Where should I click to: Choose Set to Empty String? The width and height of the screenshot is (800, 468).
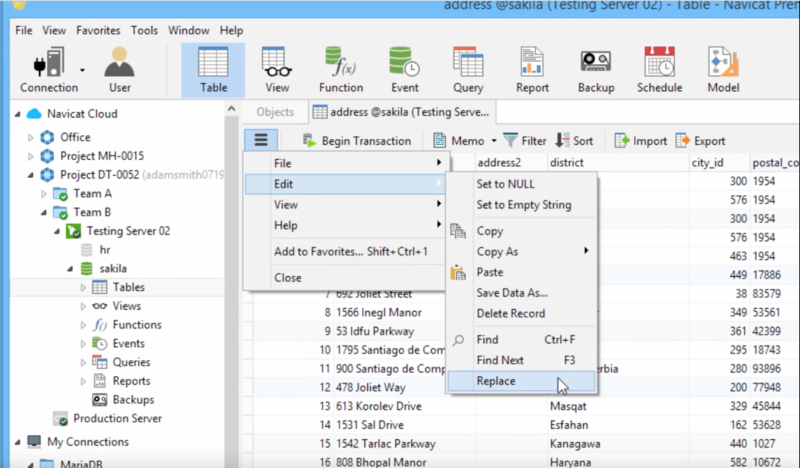pos(521,205)
